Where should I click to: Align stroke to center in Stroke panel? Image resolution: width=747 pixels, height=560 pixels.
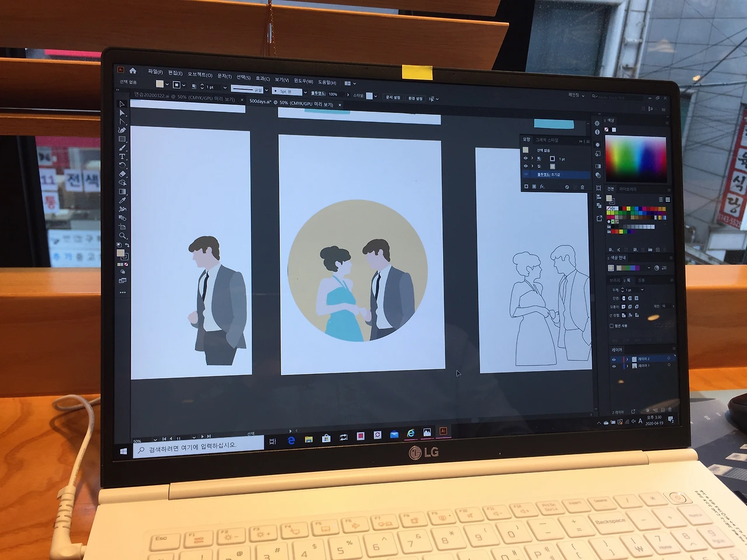click(624, 315)
